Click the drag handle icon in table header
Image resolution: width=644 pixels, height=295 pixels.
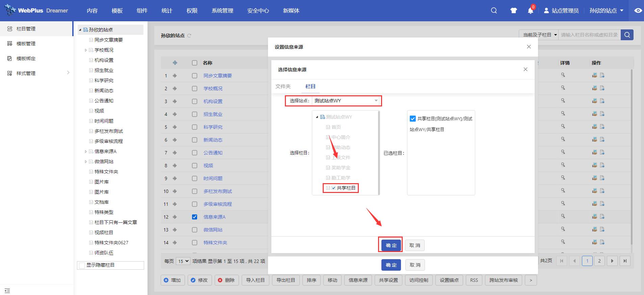(175, 63)
